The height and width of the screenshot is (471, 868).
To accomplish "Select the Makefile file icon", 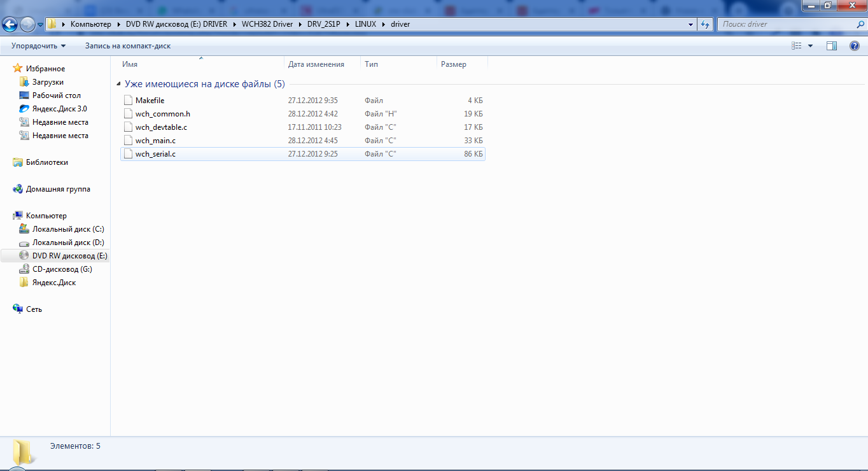I will [128, 101].
